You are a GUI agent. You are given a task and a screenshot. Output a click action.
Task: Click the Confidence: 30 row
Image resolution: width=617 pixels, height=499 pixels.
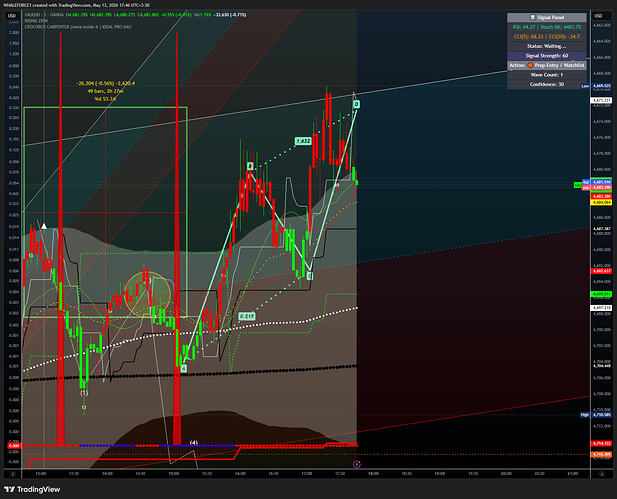[547, 84]
